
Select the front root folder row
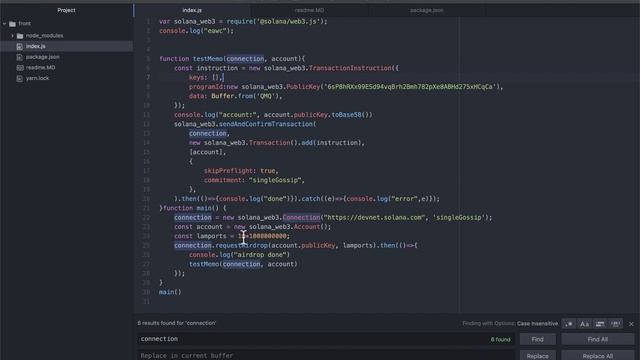tap(67, 24)
